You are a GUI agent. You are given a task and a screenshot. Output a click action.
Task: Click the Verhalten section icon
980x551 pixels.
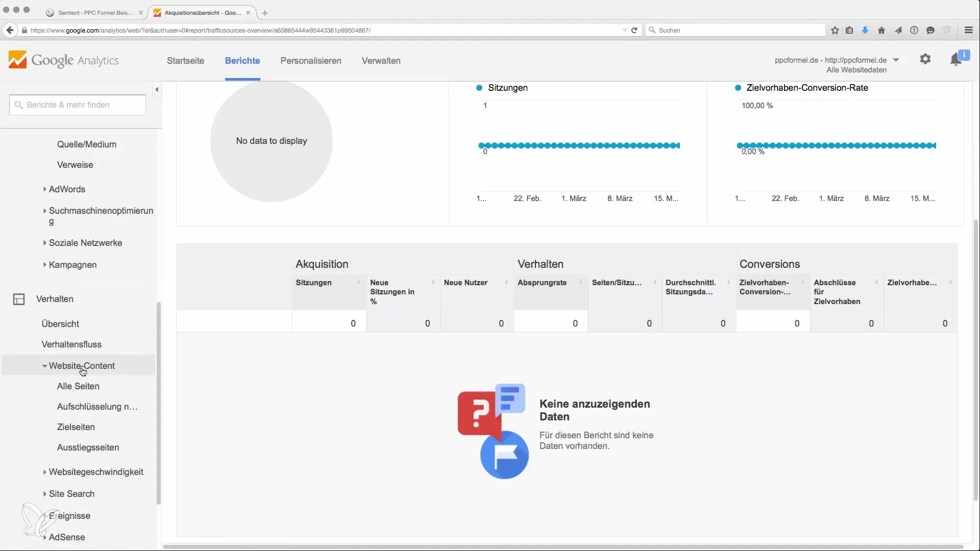coord(19,299)
